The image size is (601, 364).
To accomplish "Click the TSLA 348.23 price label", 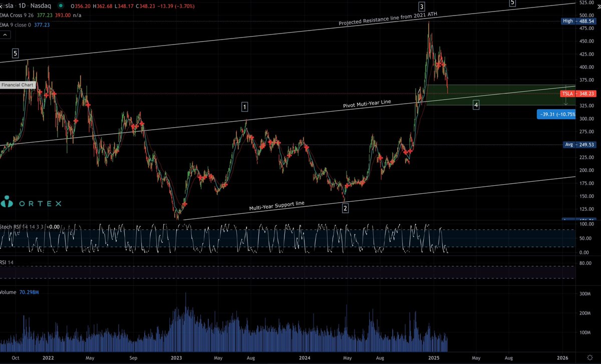I will 579,94.
